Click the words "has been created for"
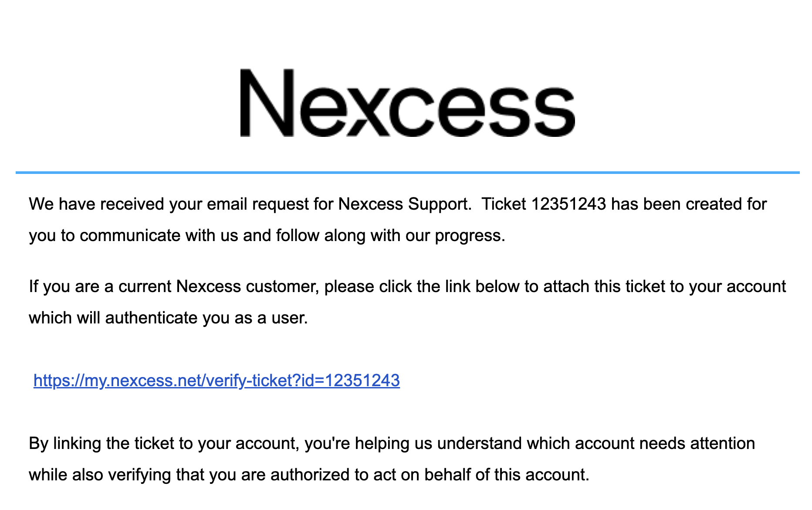The image size is (812, 510). pos(688,204)
